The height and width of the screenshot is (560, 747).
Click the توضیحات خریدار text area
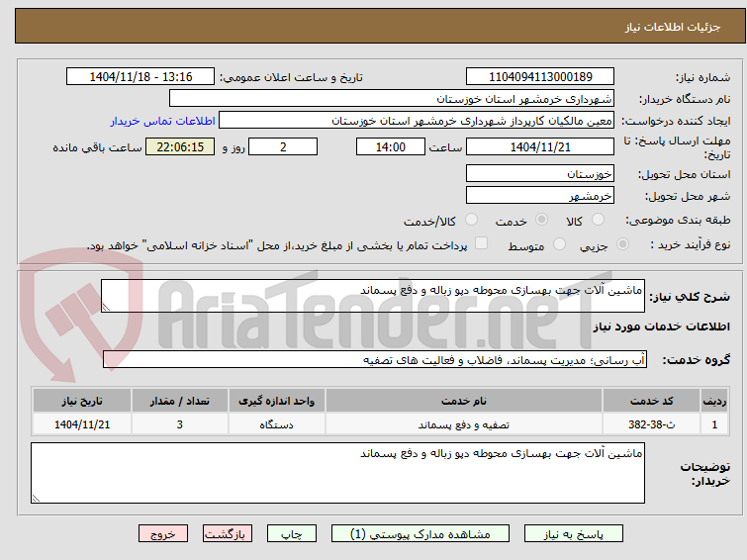(337, 473)
